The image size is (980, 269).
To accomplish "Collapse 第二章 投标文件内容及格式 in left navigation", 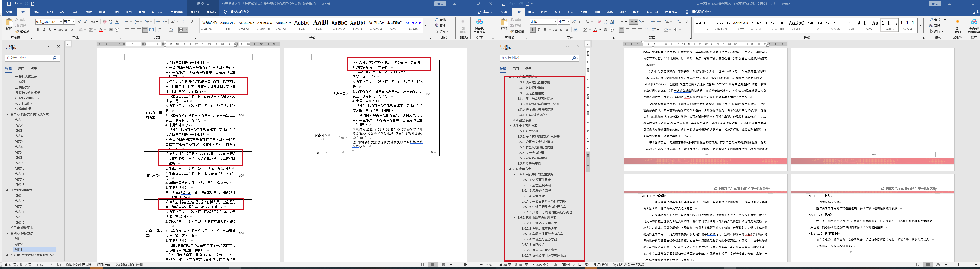I will pos(7,114).
